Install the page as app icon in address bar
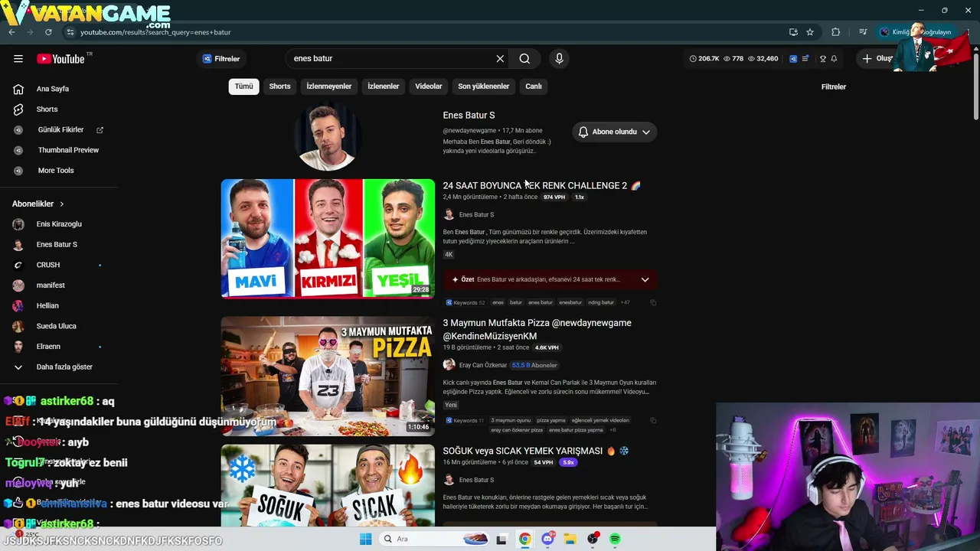Viewport: 980px width, 551px height. (x=793, y=32)
